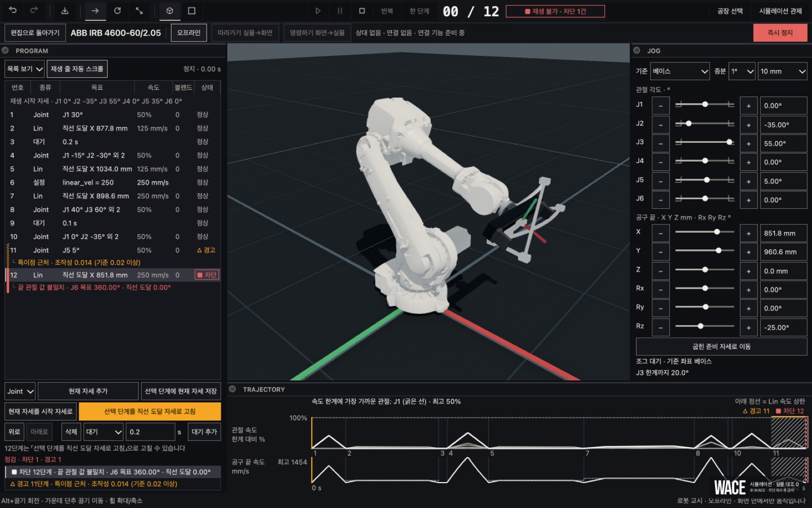Switch to the 3D cube view icon
The width and height of the screenshot is (812, 508).
click(x=170, y=11)
